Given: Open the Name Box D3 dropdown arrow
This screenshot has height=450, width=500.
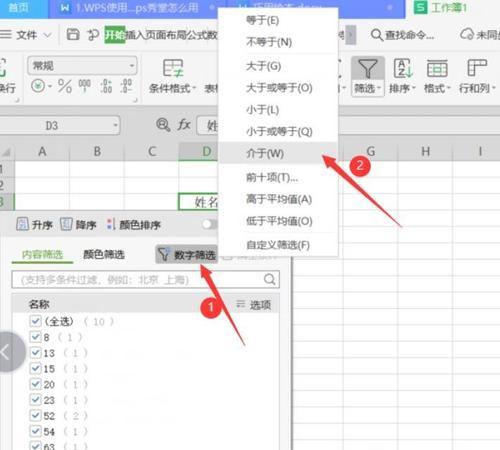Looking at the screenshot, I should [x=116, y=125].
